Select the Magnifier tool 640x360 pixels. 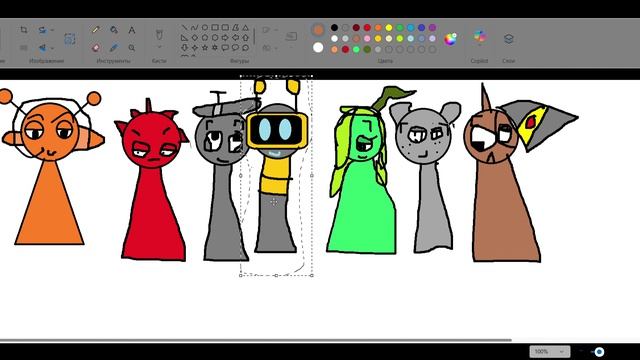(131, 48)
